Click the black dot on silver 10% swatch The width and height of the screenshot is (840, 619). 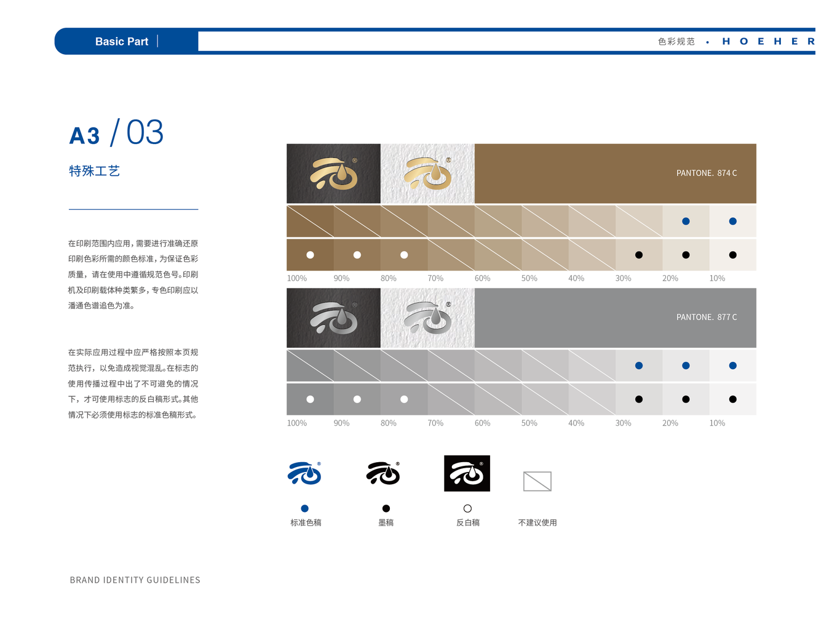(x=732, y=399)
